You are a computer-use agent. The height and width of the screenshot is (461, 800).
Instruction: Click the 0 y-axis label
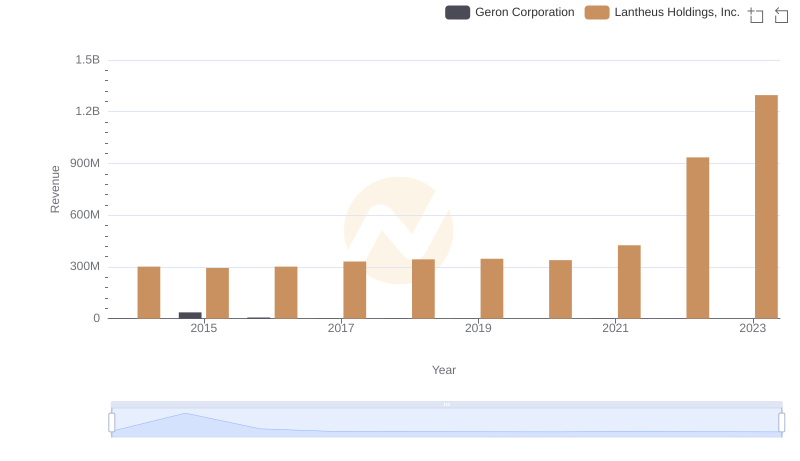click(96, 318)
